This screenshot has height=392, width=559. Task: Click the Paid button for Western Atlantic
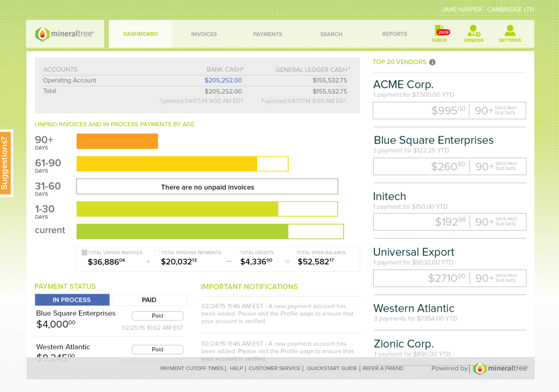click(x=158, y=350)
